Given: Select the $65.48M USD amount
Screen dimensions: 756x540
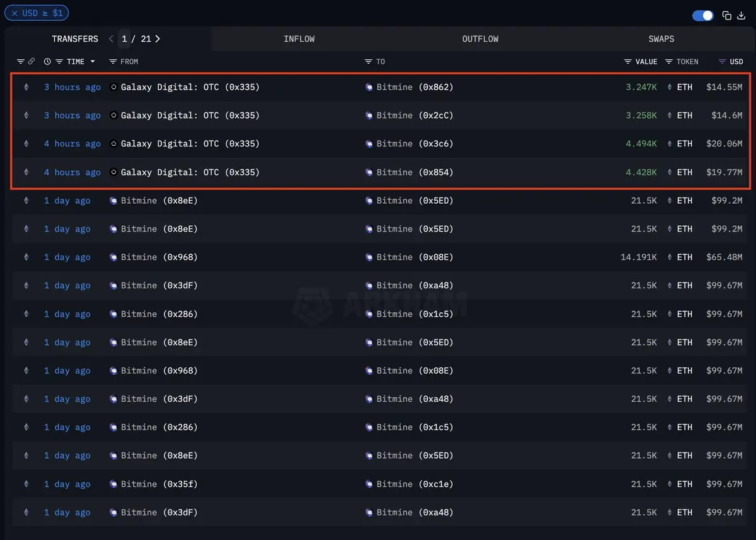Looking at the screenshot, I should point(724,257).
